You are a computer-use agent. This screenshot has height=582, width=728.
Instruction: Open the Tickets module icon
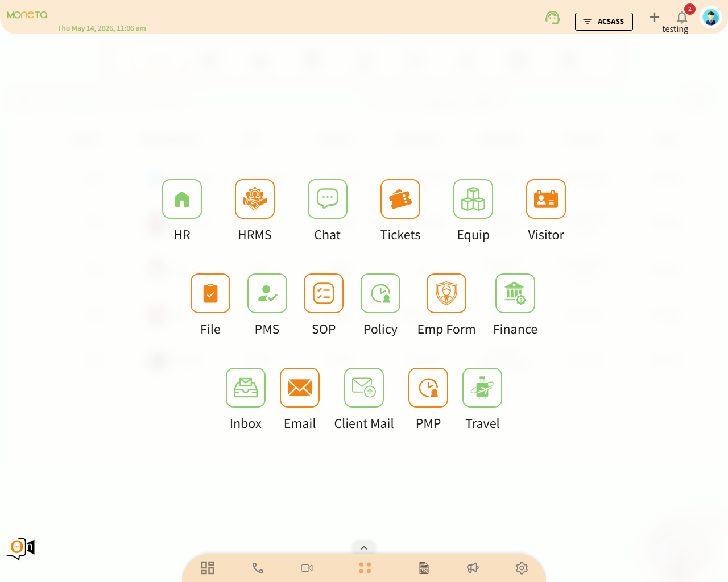[x=400, y=199]
